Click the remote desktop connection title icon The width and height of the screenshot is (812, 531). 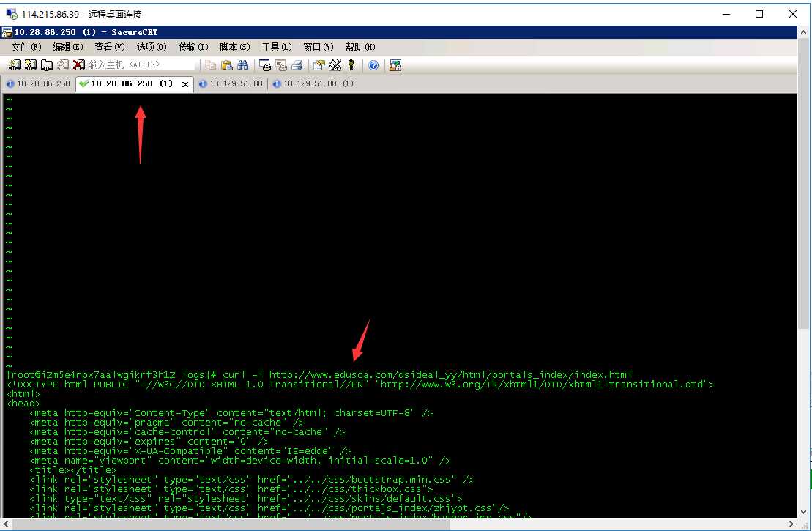(11, 14)
